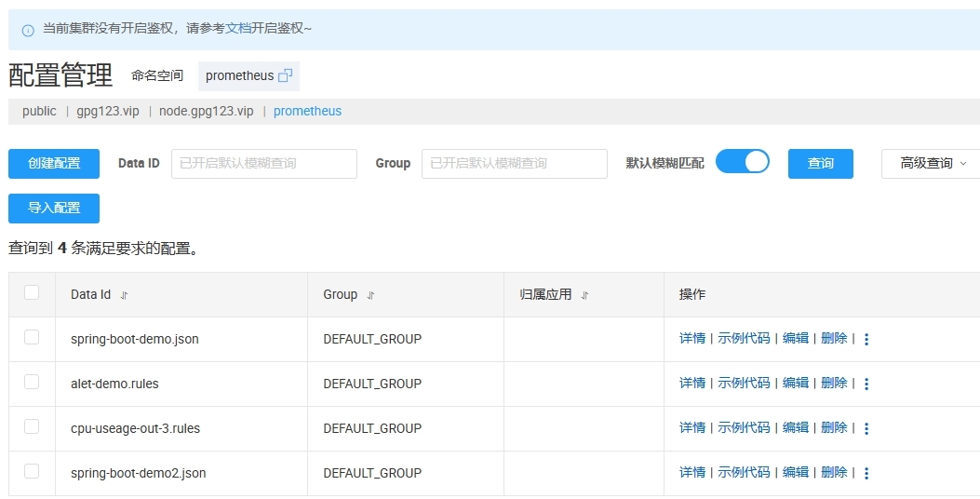This screenshot has height=499, width=980.
Task: Open more actions menu for spring-boot-demo.json
Action: (x=866, y=340)
